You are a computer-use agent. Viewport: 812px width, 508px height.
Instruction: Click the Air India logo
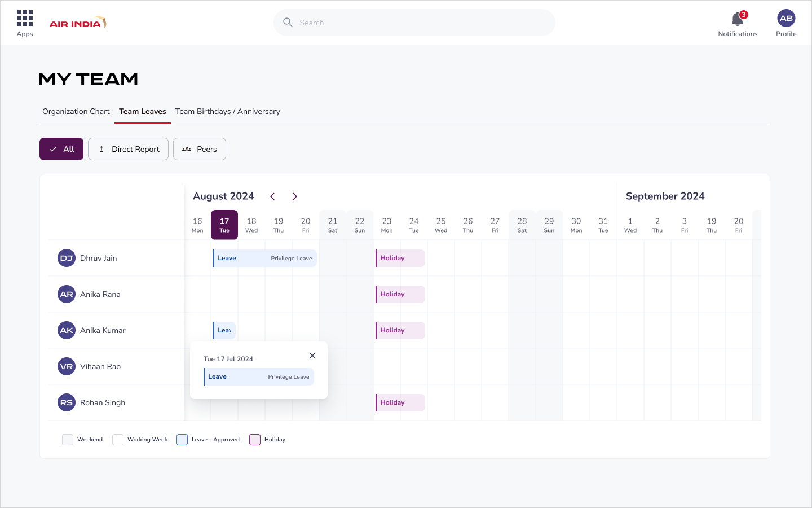[78, 23]
